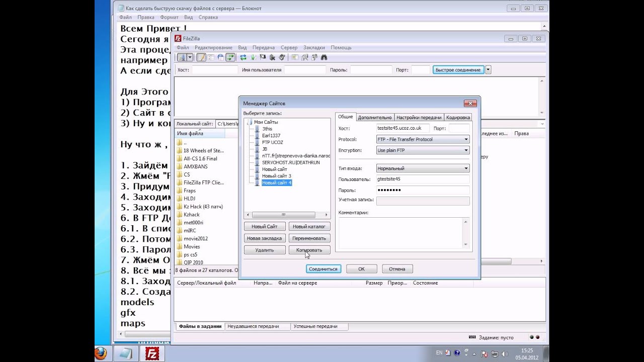Click the Пользователь field
The width and height of the screenshot is (644, 362).
[423, 179]
